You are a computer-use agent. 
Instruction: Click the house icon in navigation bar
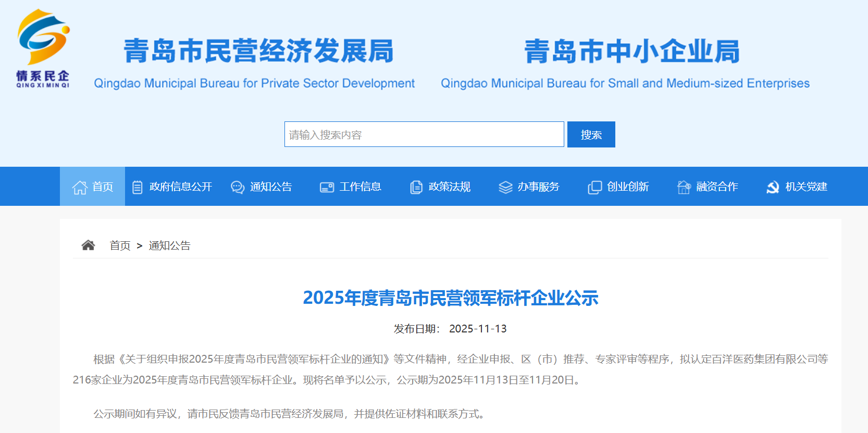(x=80, y=187)
